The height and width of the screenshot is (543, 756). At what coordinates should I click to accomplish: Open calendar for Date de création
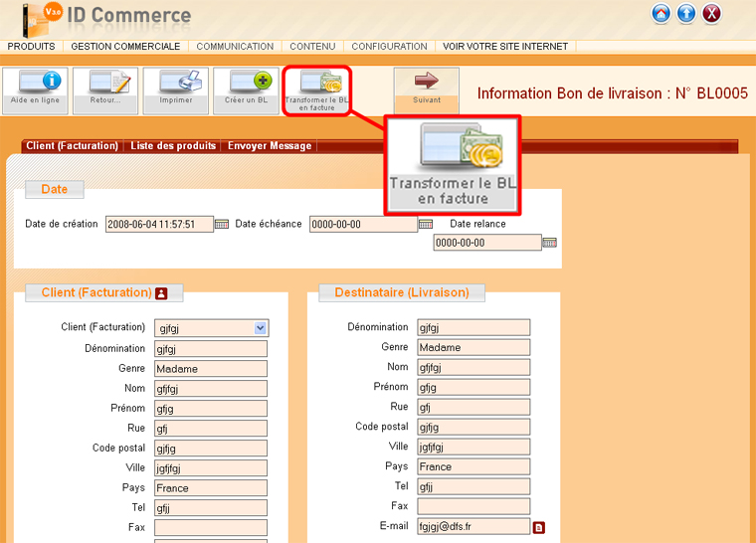221,224
